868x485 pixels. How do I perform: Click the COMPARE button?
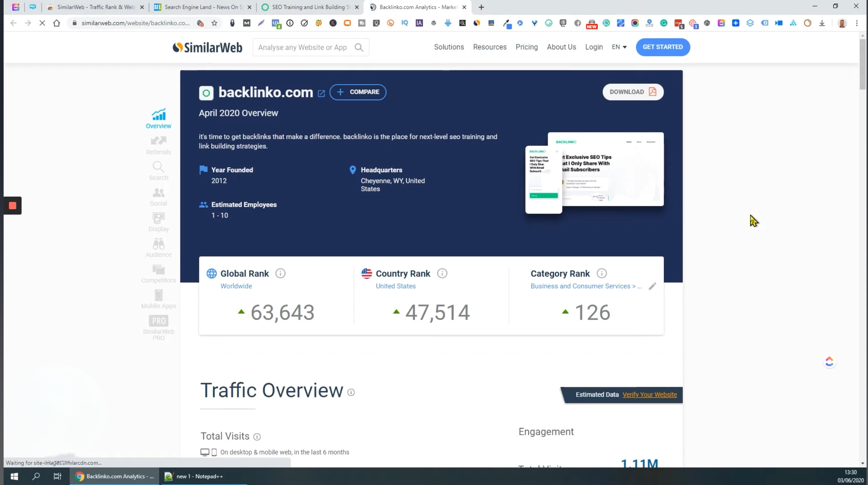click(358, 92)
